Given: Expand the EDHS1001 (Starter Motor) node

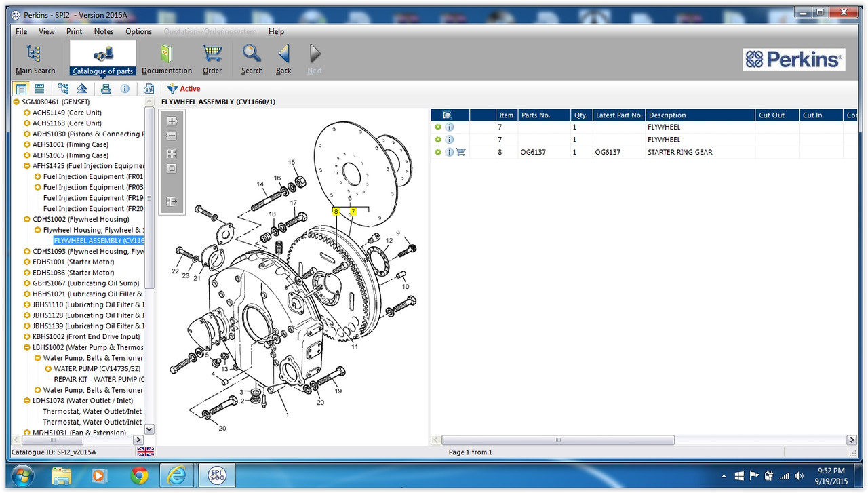Looking at the screenshot, I should coord(27,262).
